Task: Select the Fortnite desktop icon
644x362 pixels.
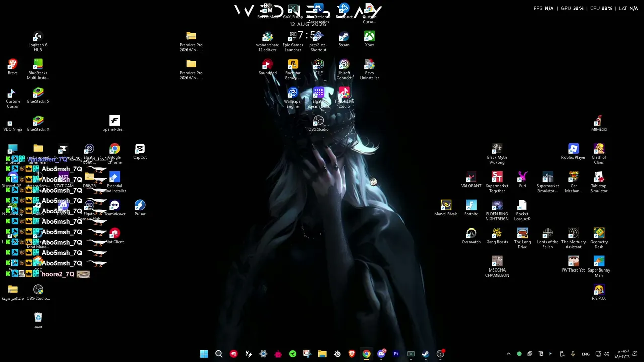Action: pos(471,208)
